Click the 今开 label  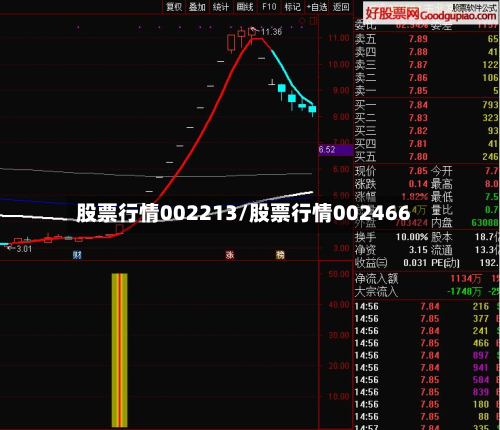tap(442, 171)
